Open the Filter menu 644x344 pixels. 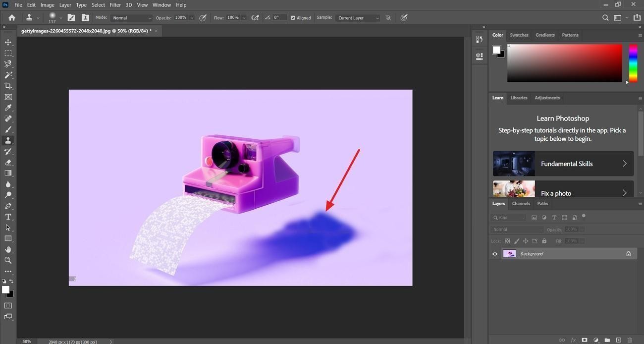click(x=115, y=5)
